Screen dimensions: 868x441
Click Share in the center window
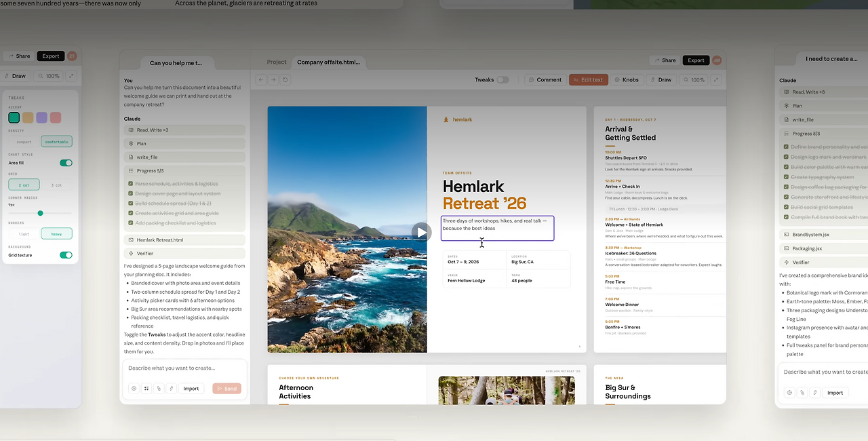click(x=665, y=60)
